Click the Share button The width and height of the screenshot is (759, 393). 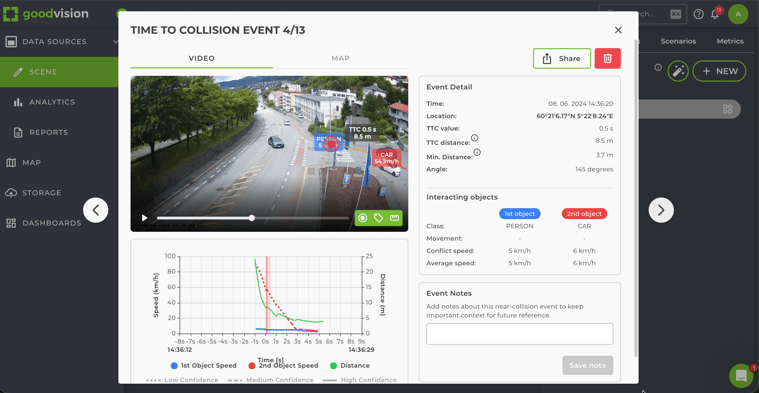[x=562, y=59]
